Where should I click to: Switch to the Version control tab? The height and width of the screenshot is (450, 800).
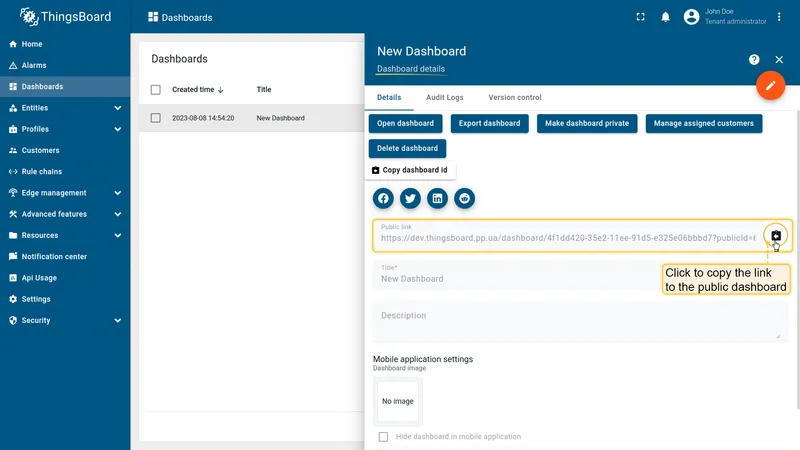515,97
